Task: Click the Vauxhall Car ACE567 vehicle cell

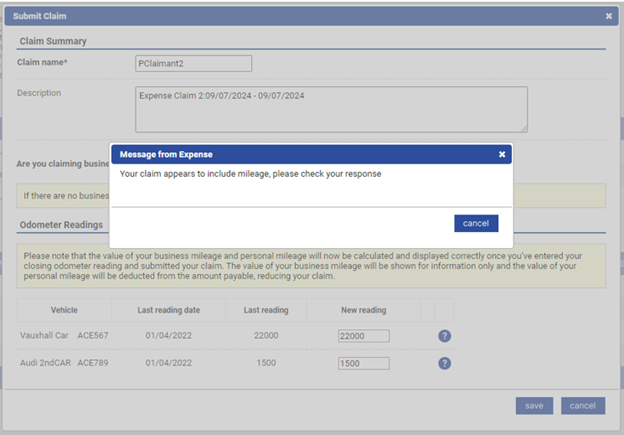Action: (x=64, y=336)
